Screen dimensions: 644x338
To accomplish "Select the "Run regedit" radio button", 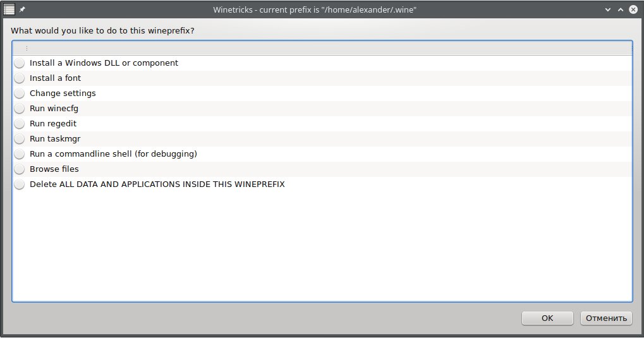I will coord(20,124).
